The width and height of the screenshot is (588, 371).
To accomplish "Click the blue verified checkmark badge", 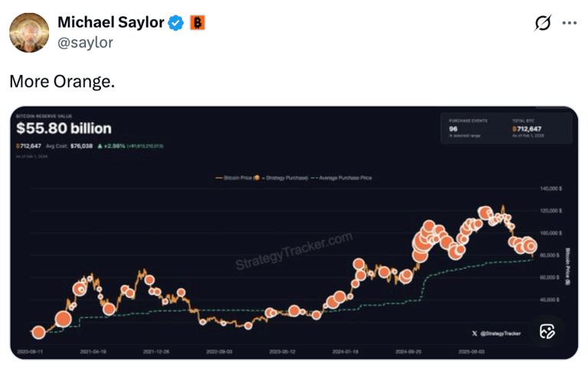I will 175,23.
